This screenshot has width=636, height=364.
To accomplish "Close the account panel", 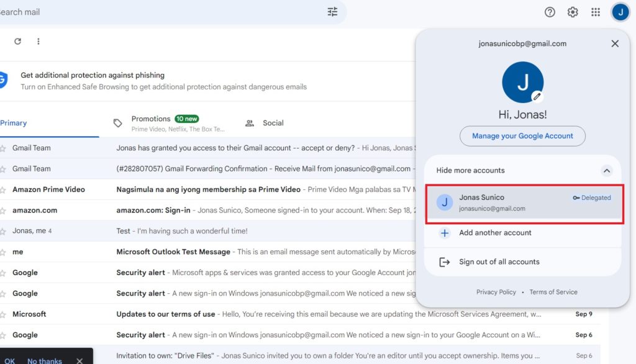I will point(615,43).
